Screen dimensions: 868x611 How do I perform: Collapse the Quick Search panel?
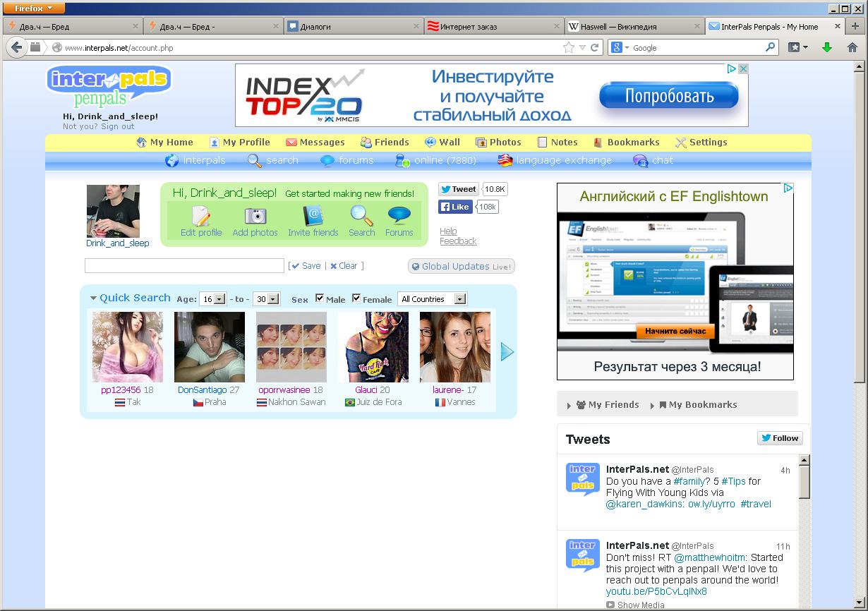[93, 298]
